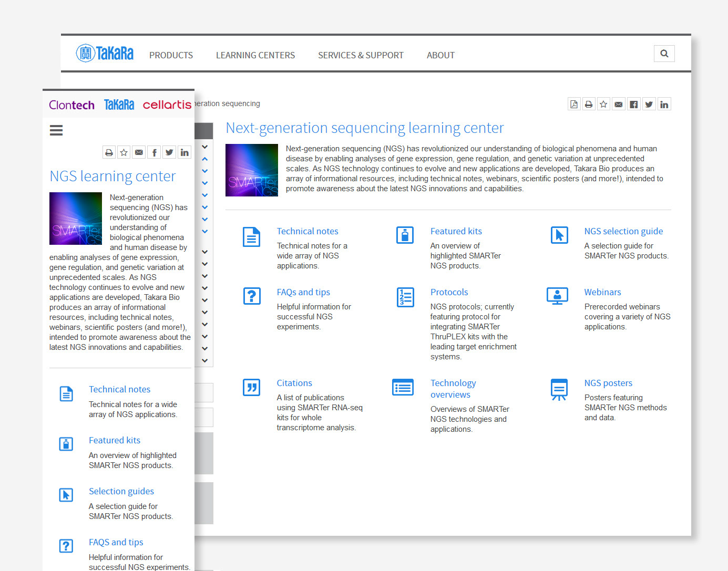Viewport: 728px width, 571px height.
Task: Click the SMARTer NGS thumbnail in desktop view
Action: pos(252,170)
